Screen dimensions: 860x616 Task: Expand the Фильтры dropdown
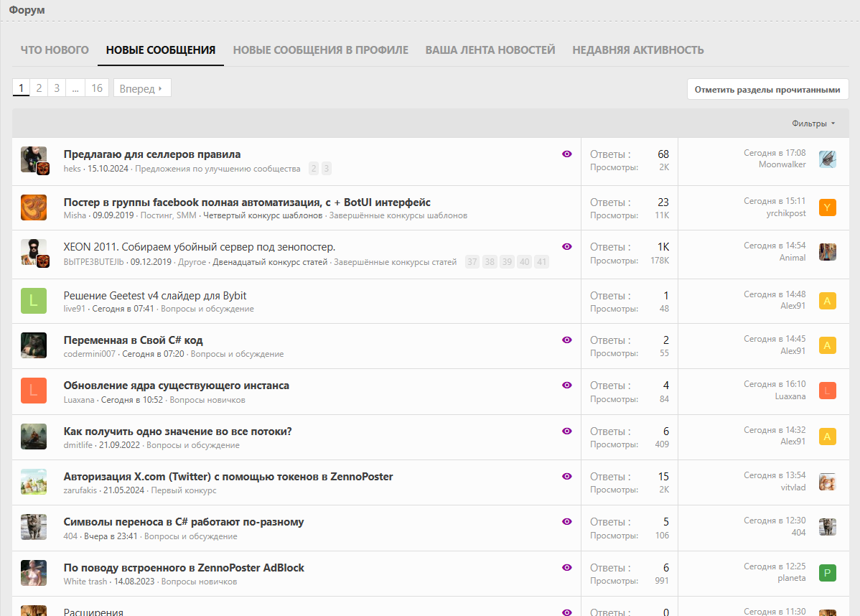pyautogui.click(x=813, y=123)
